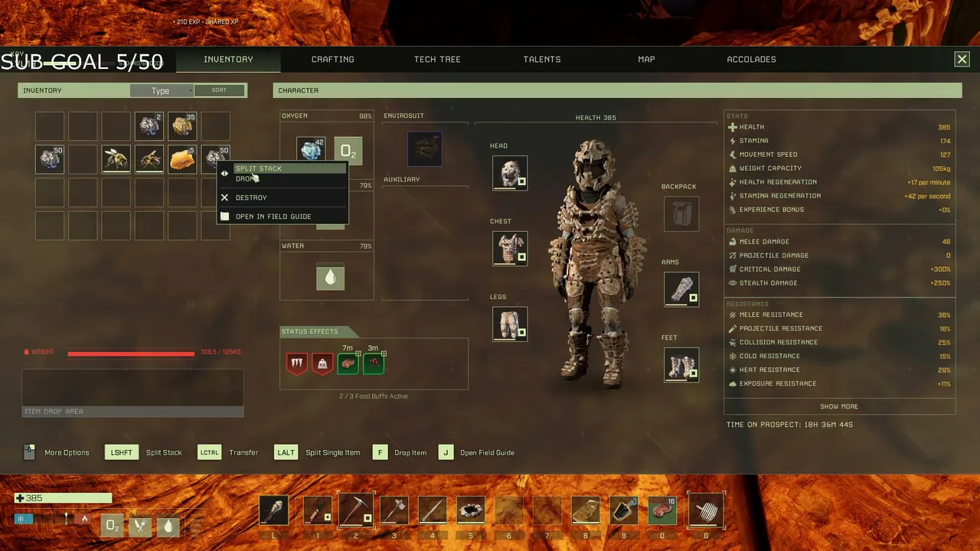Select the Envirosuit equipment slot
Viewport: 980px width, 551px height.
(x=425, y=148)
